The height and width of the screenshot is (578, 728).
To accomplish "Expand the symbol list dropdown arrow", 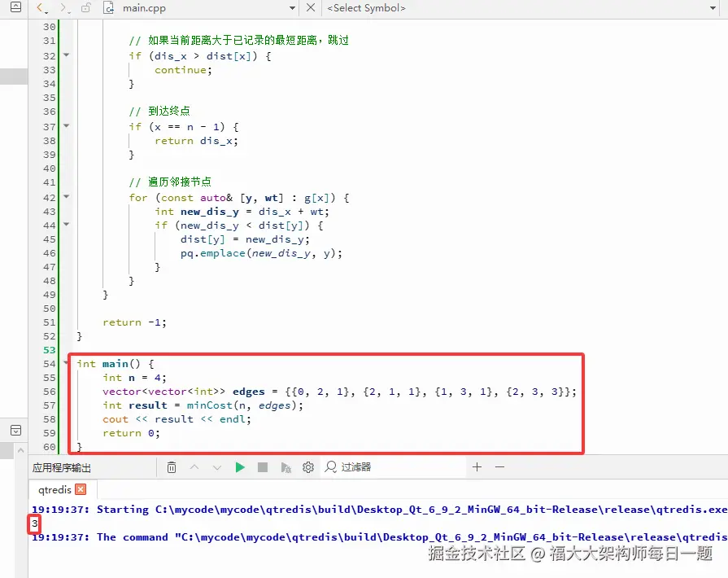I will (x=713, y=8).
